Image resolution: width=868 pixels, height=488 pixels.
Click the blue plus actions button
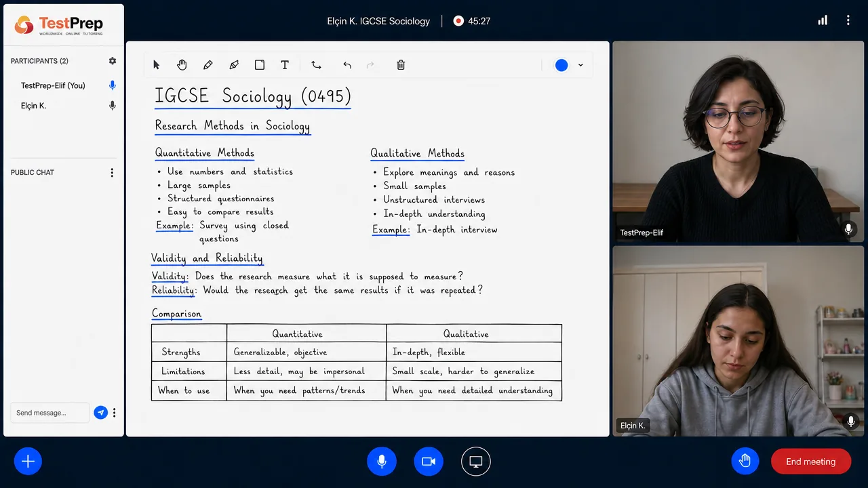click(x=28, y=462)
